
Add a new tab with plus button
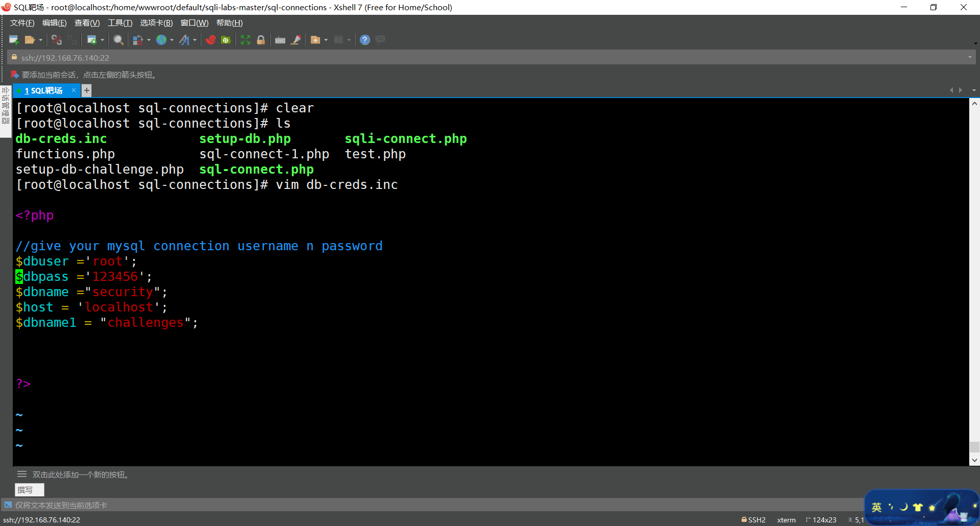[87, 90]
